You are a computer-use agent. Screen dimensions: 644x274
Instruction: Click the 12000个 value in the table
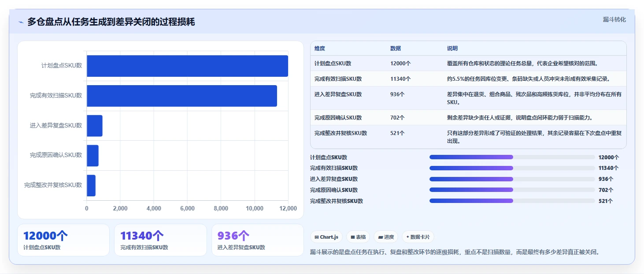[400, 64]
